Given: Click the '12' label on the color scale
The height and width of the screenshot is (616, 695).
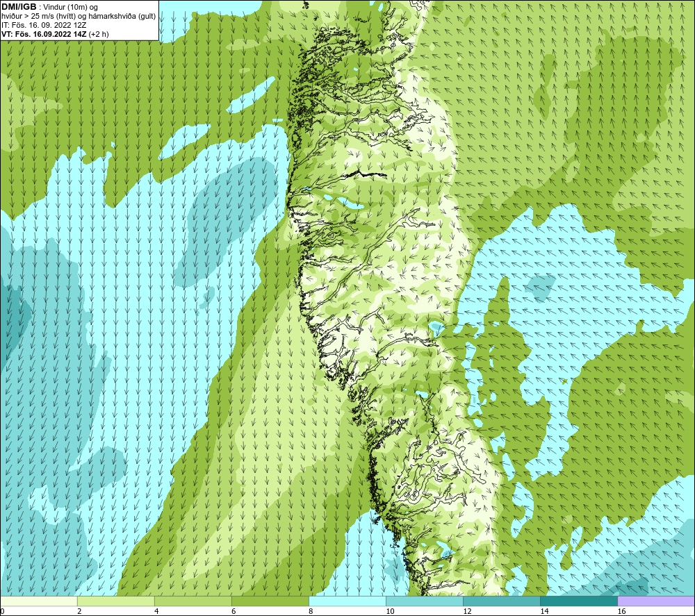Looking at the screenshot, I should [x=467, y=611].
